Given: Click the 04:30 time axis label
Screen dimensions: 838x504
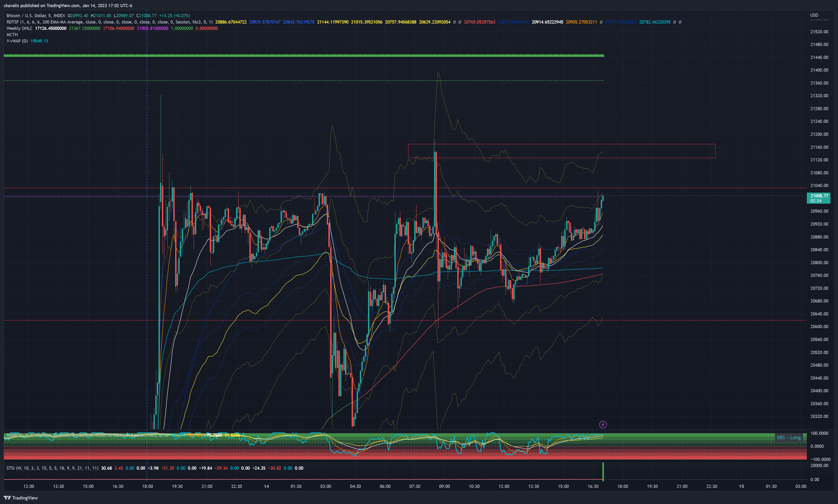Looking at the screenshot, I should click(x=355, y=486).
